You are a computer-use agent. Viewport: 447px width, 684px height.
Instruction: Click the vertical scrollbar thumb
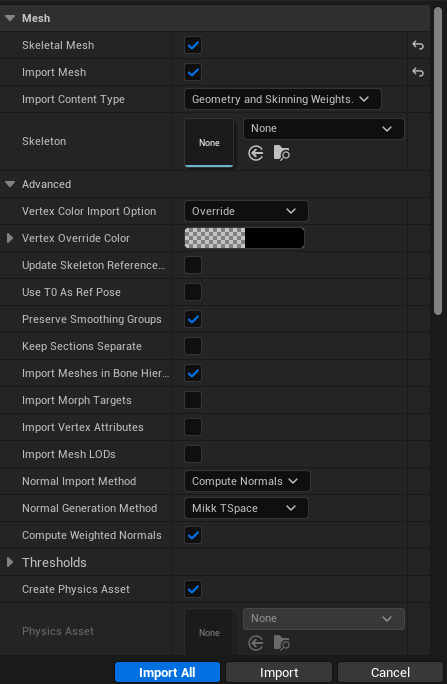[438, 161]
